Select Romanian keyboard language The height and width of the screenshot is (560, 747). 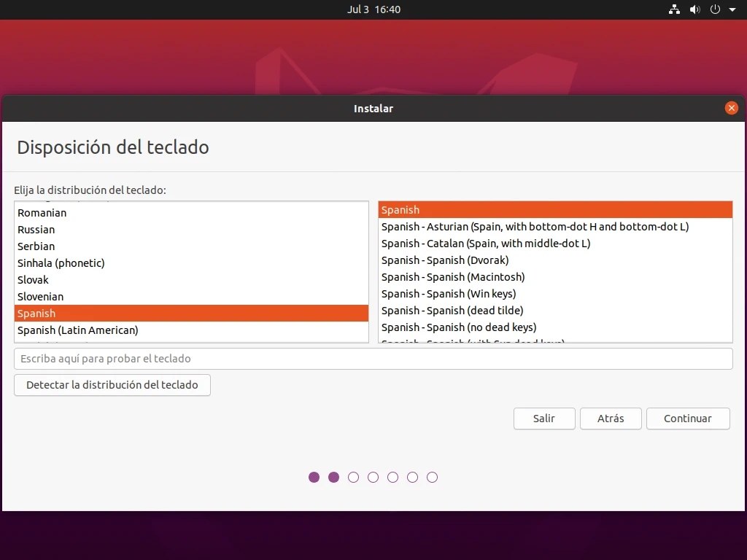[x=42, y=213]
